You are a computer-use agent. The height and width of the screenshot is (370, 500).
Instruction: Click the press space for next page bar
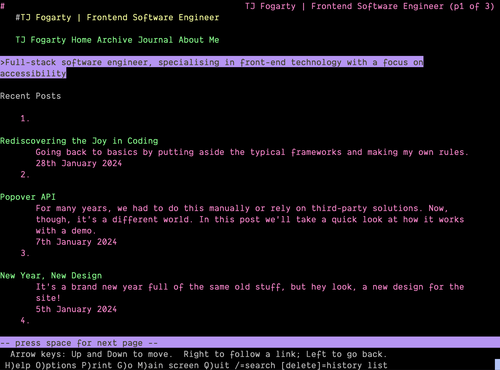(x=250, y=343)
